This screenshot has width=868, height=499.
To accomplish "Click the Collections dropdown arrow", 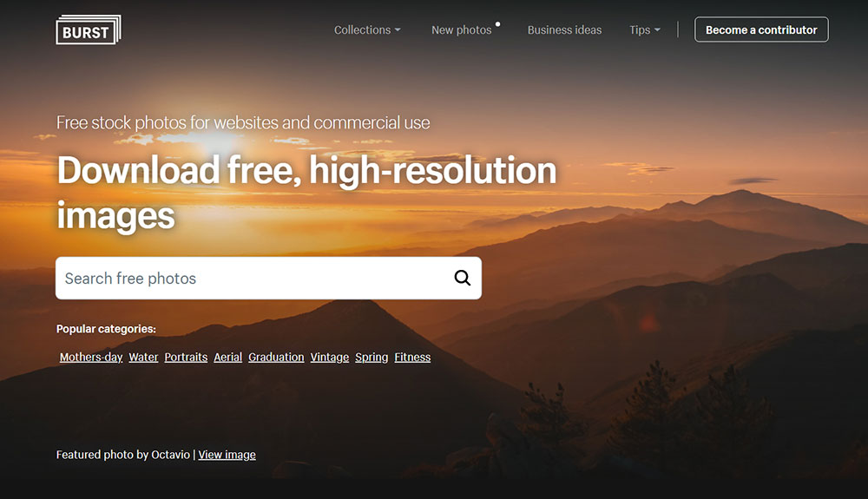I will click(x=398, y=30).
